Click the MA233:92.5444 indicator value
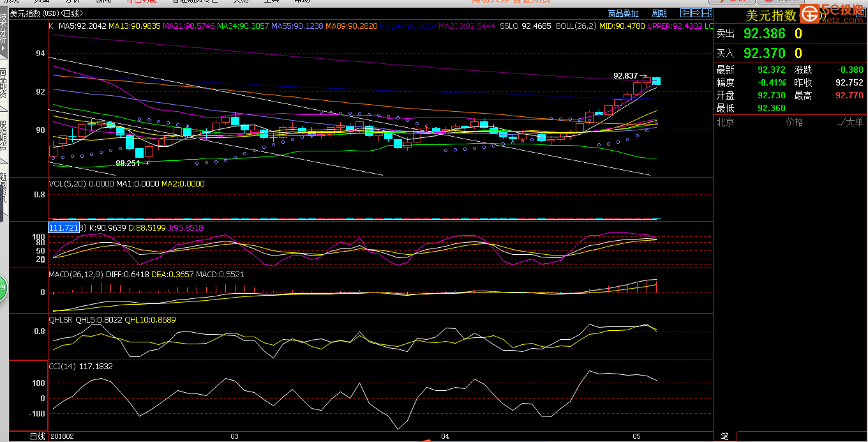 tap(467, 26)
